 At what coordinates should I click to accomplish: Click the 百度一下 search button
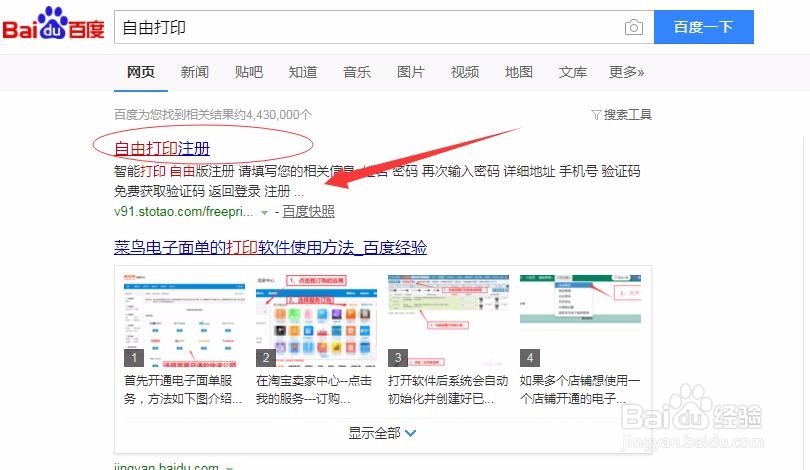pos(704,27)
